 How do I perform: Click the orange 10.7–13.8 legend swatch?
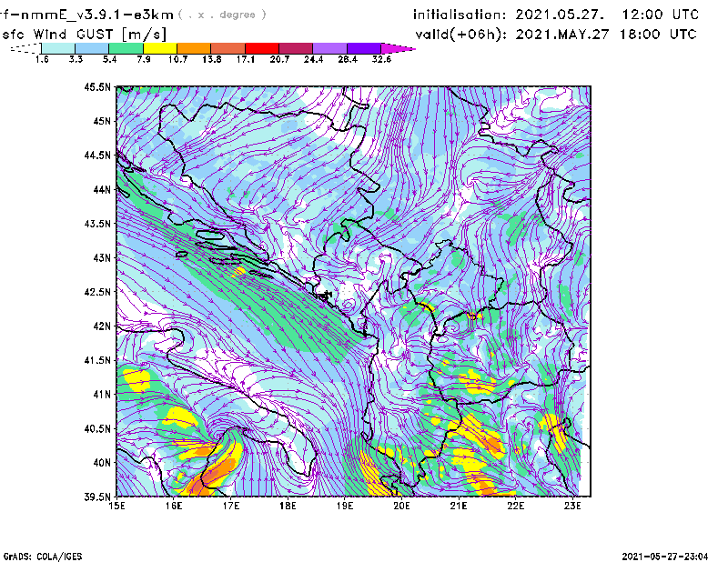(194, 48)
